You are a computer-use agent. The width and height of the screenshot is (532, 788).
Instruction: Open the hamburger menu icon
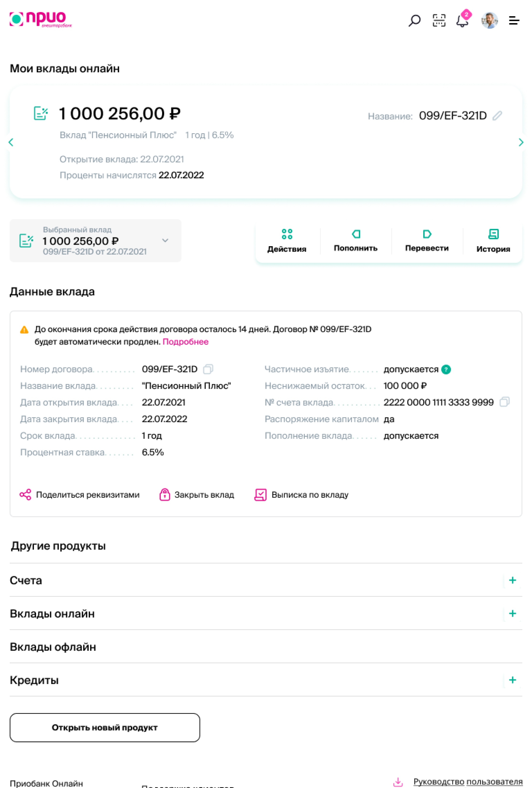(514, 20)
